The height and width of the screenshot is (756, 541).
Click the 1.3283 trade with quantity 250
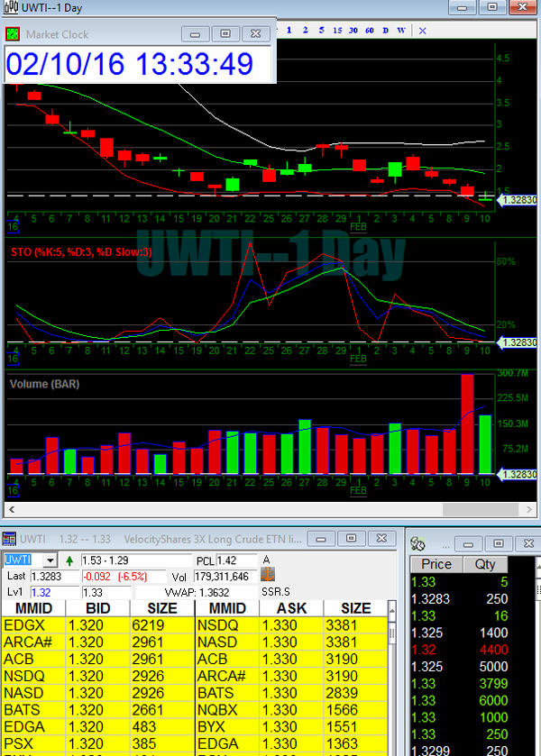(459, 599)
